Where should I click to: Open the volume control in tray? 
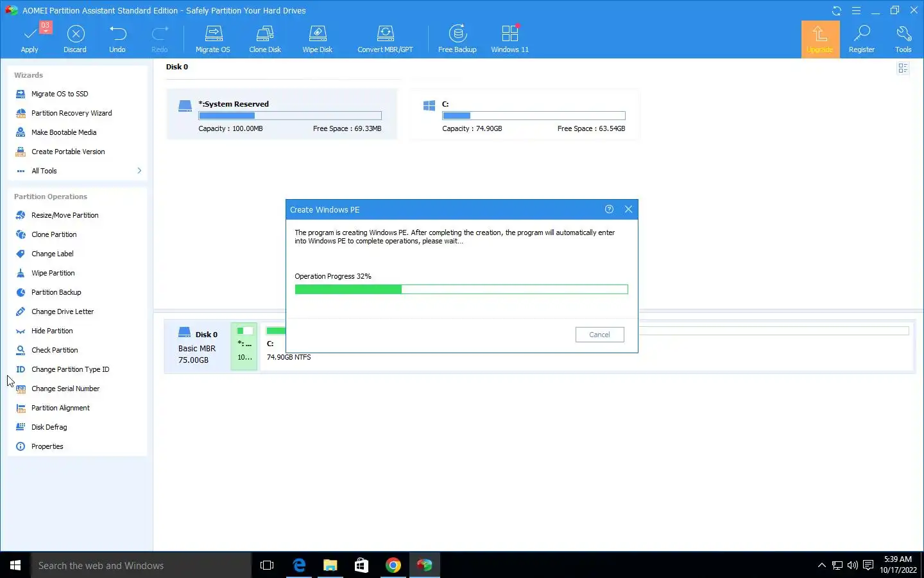coord(853,565)
